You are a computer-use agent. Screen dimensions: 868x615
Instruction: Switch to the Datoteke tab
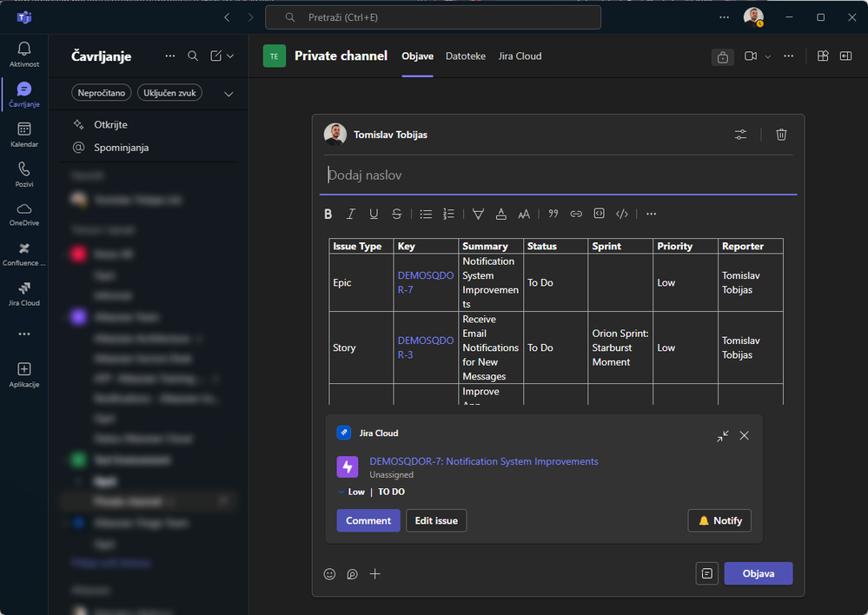coord(466,56)
